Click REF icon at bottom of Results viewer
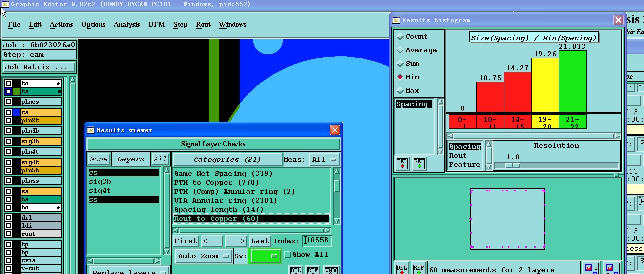Viewport: 644px width, 274px height. point(312,270)
